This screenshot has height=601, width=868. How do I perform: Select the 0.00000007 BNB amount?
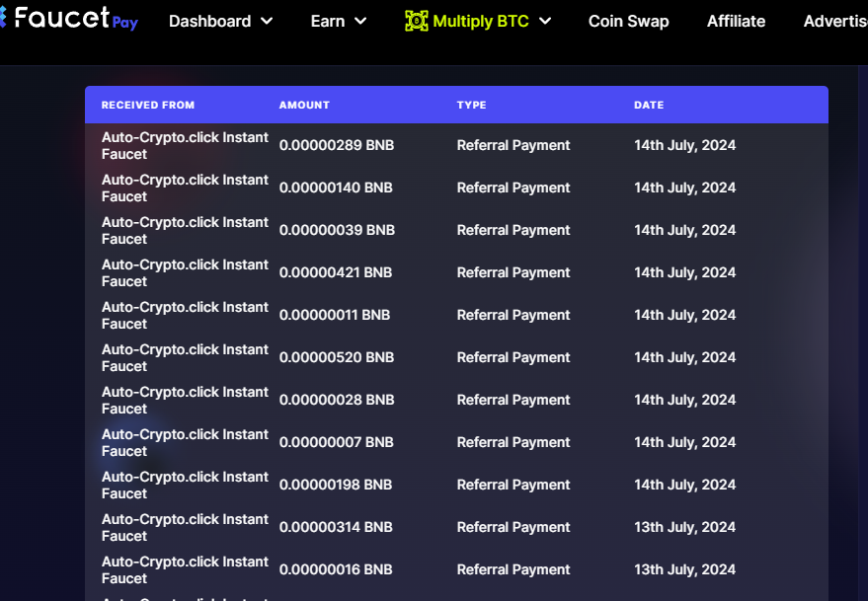pos(336,442)
